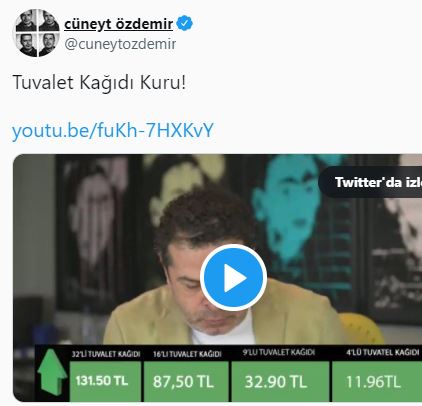Select the 131.50 TL price box

(x=105, y=381)
